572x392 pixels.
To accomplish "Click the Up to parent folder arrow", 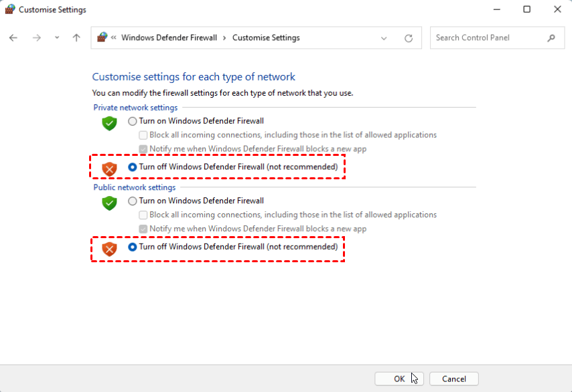I will click(76, 38).
